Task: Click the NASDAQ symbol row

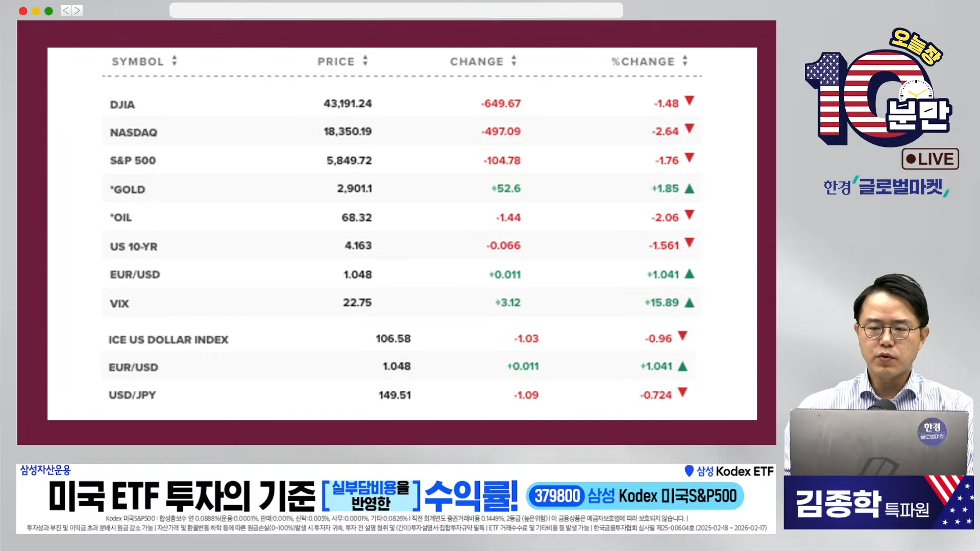Action: 134,133
